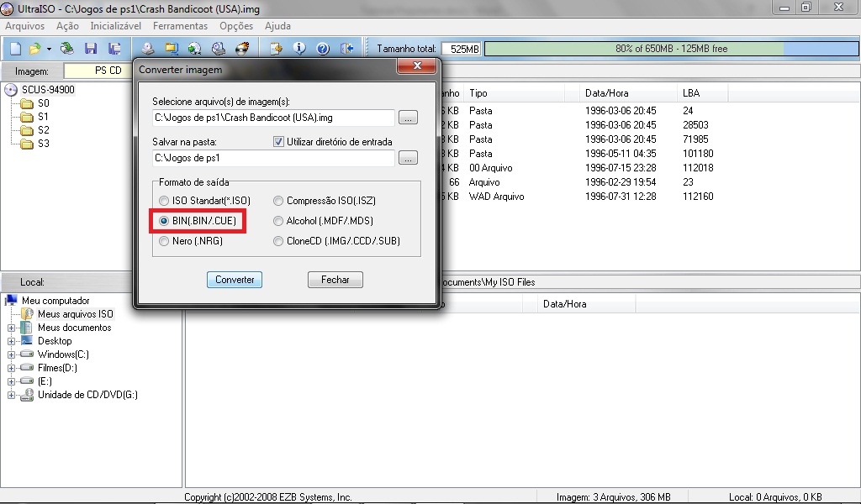This screenshot has width=861, height=504.
Task: Click the New image toolbar icon
Action: pos(14,49)
